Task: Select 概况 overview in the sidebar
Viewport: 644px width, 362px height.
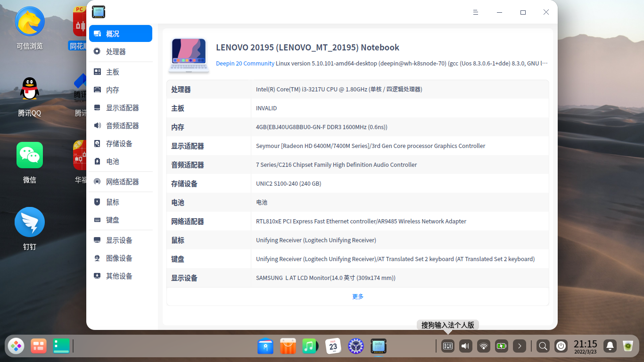Action: pyautogui.click(x=121, y=33)
